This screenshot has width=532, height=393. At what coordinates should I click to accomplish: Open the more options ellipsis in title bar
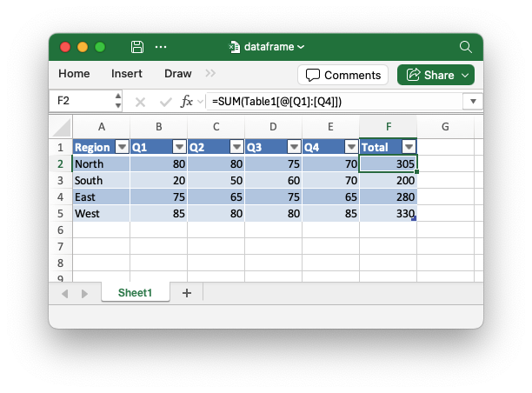161,47
